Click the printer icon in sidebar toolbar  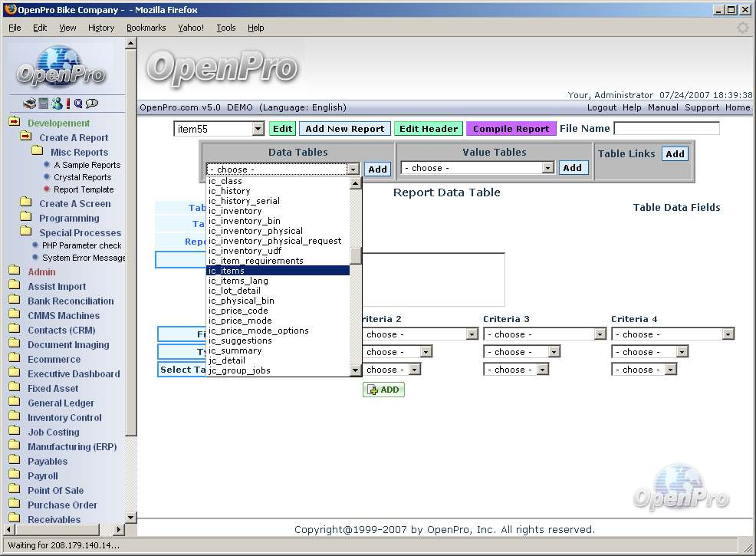(29, 104)
